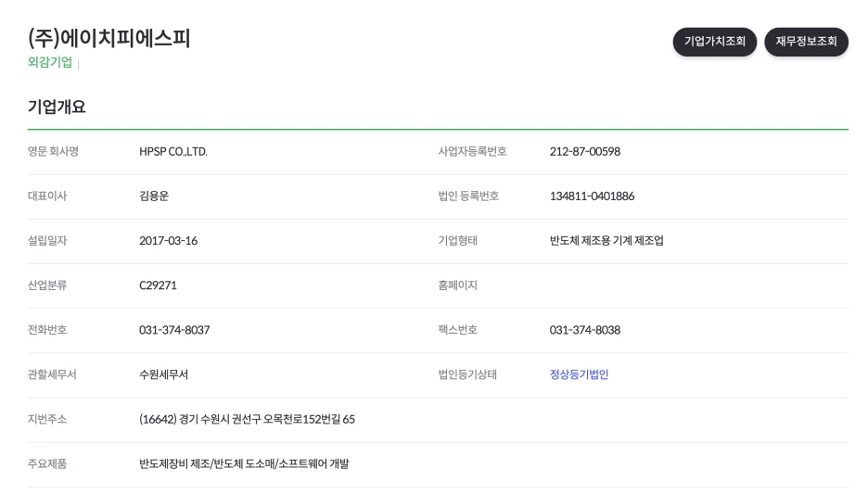Click the 반도체 제조용 기계 제조업 value
The width and height of the screenshot is (868, 494).
pos(606,241)
